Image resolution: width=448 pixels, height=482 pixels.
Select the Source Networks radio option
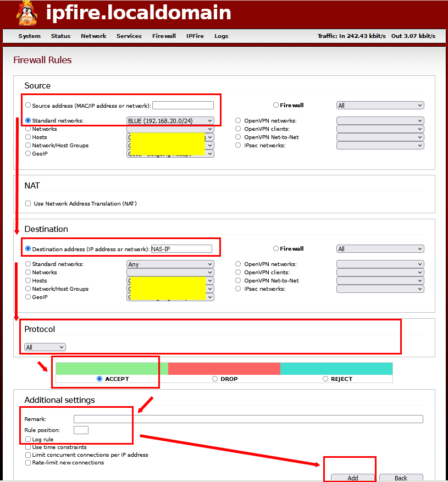coord(28,129)
